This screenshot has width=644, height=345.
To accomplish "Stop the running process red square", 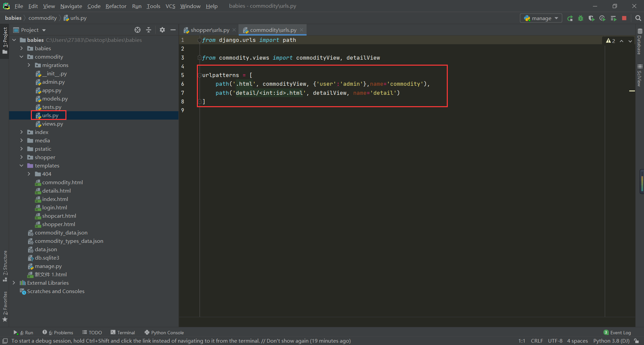I will click(624, 18).
